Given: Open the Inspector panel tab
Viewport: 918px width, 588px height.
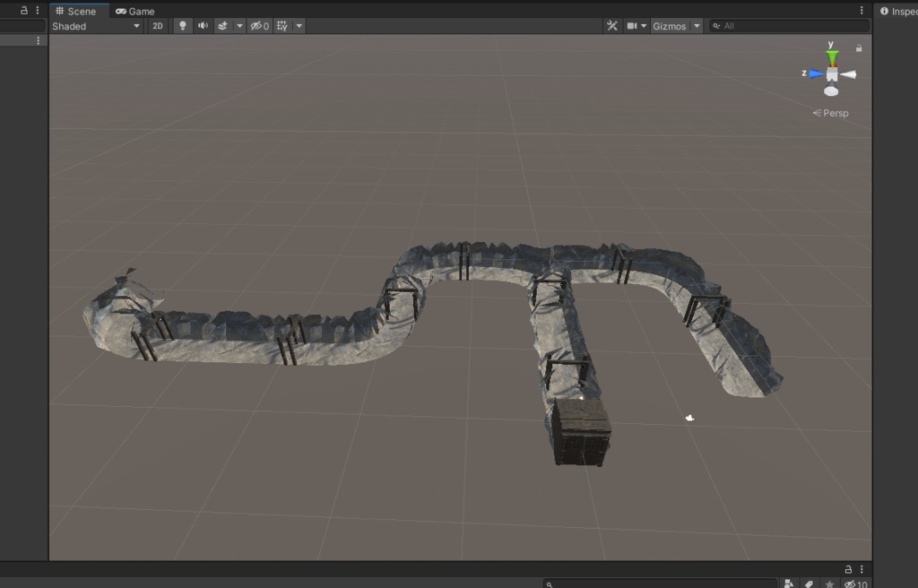Looking at the screenshot, I should pos(900,12).
